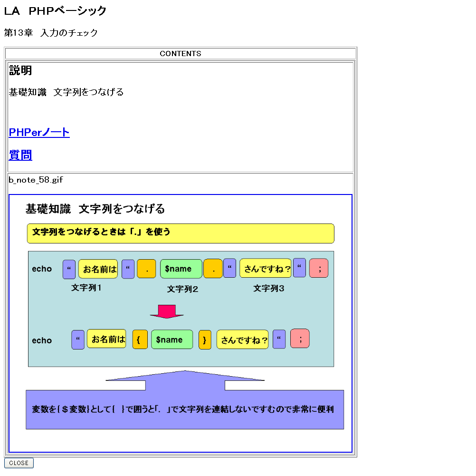Click the 文字列3 label in the diagram
This screenshot has width=476, height=476.
(268, 288)
